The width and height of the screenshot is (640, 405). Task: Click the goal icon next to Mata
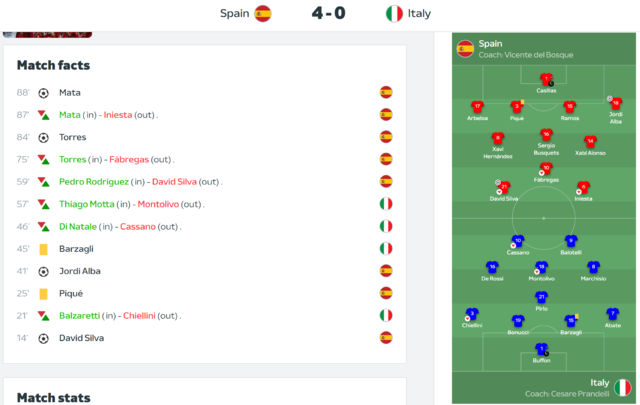43,93
